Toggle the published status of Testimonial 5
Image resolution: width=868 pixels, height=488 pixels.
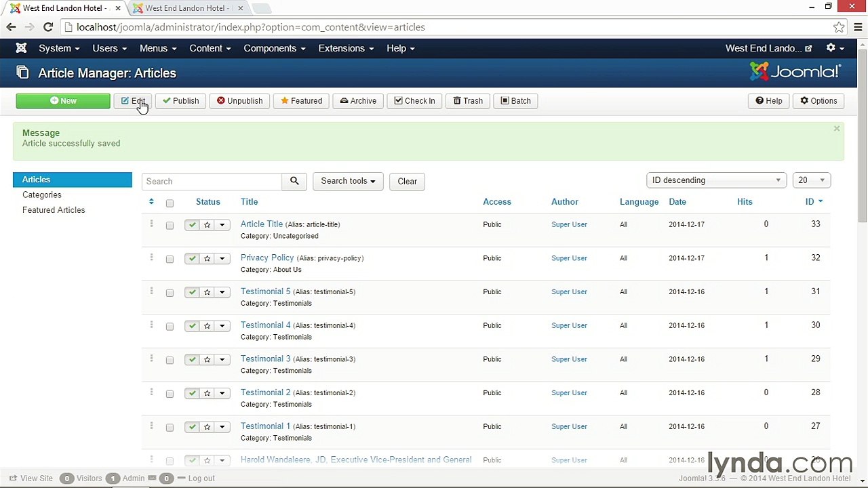click(193, 292)
